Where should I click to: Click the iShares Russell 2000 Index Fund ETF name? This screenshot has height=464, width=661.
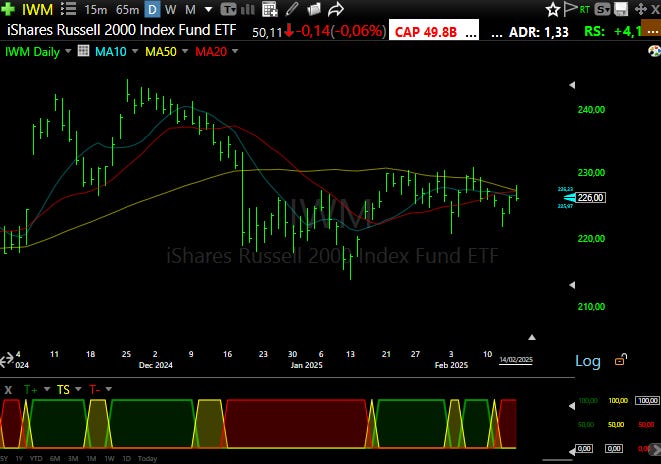122,30
